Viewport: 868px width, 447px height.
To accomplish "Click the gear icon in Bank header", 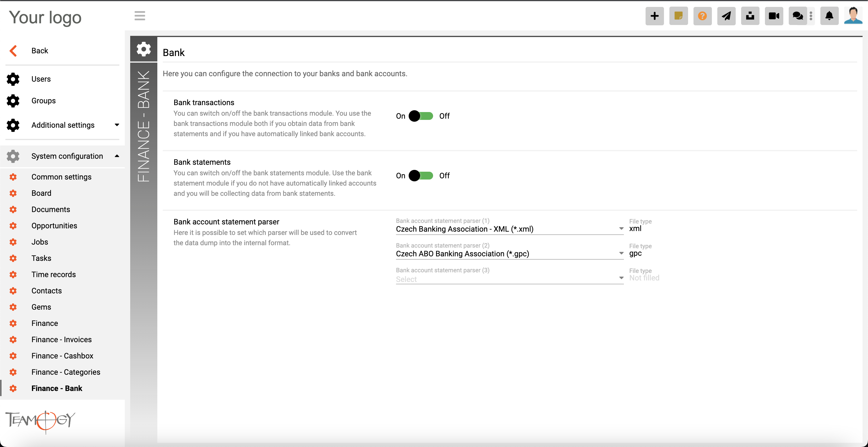I will (143, 49).
